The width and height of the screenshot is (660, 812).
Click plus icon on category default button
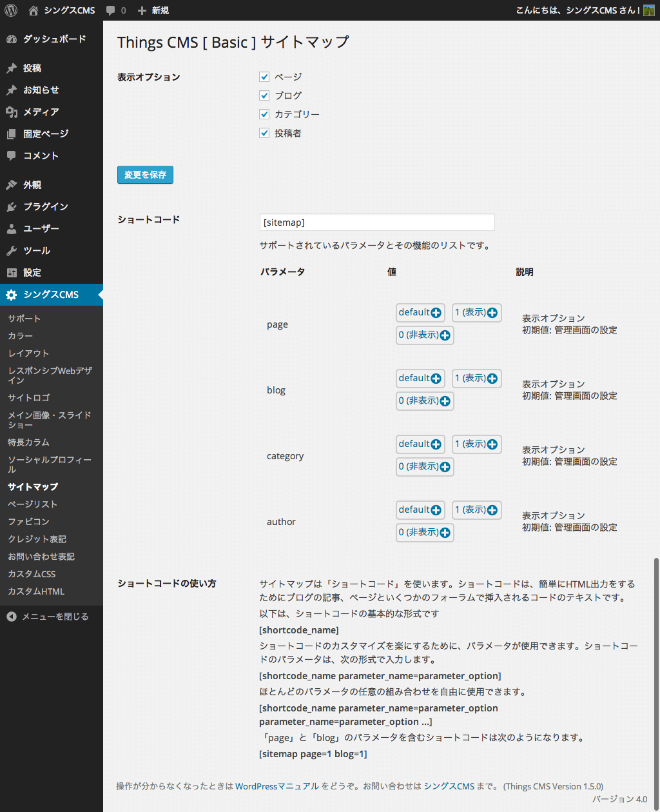(x=436, y=444)
